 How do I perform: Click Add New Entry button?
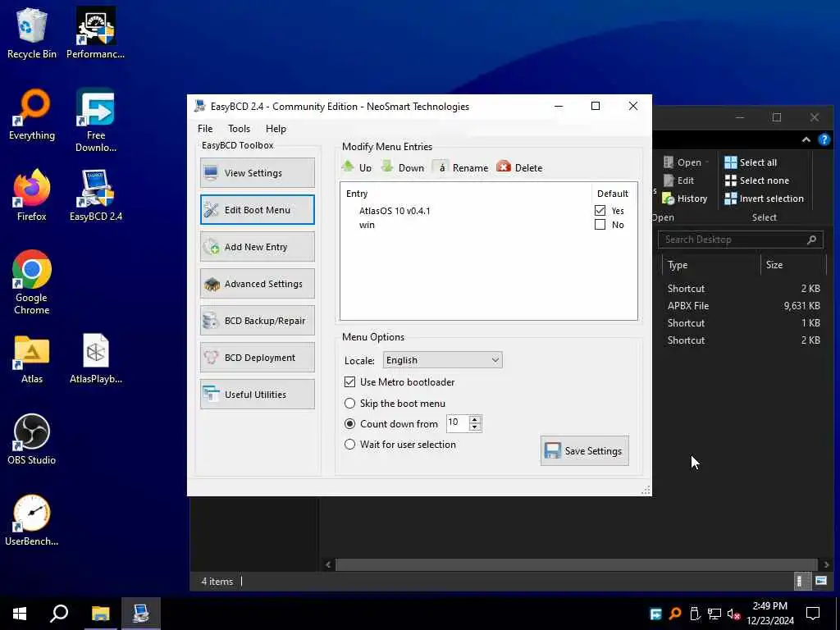[x=257, y=246]
